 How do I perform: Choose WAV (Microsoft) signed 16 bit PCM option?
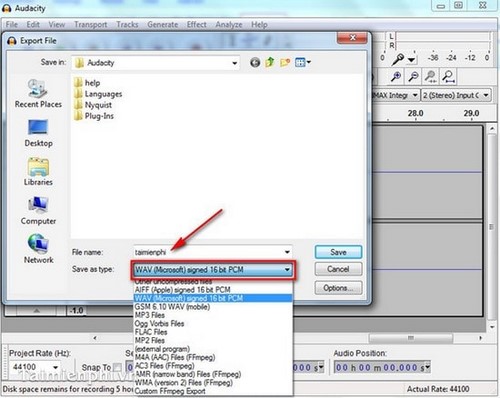[213, 298]
